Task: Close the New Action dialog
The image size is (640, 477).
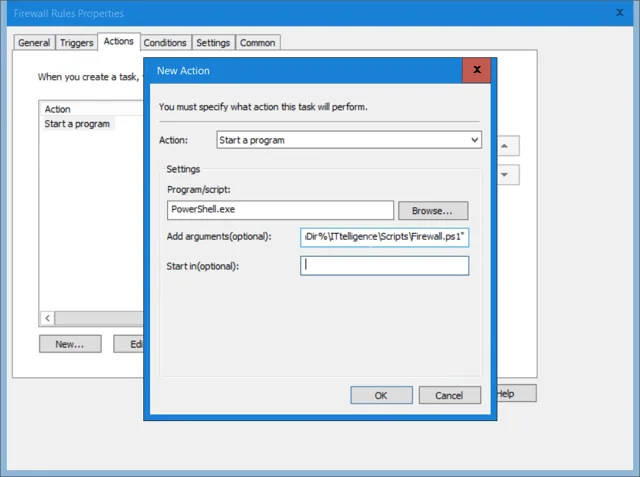Action: (476, 70)
